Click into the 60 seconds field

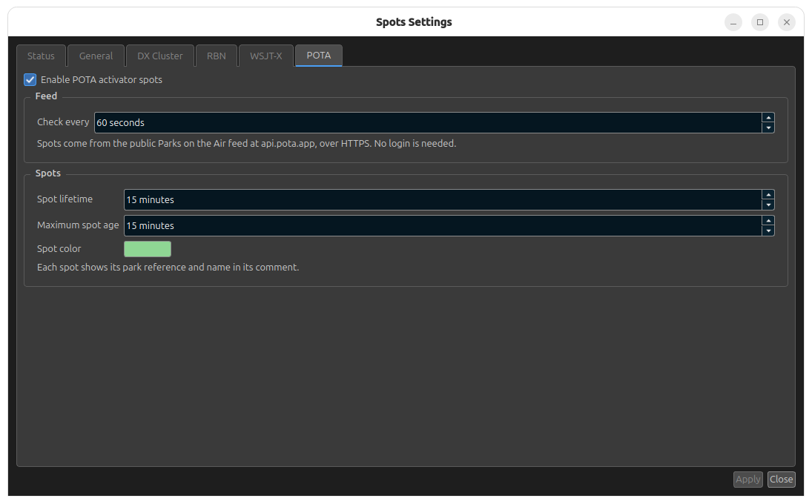pos(428,122)
